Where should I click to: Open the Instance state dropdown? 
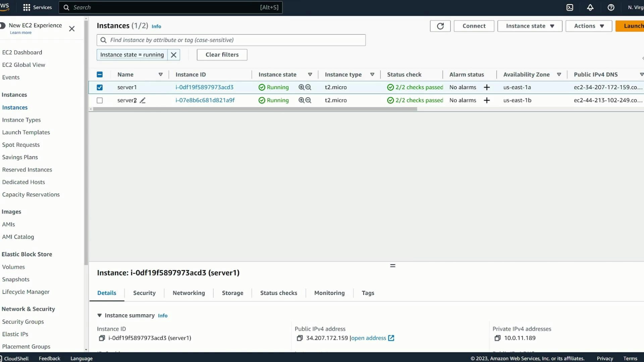click(x=529, y=26)
